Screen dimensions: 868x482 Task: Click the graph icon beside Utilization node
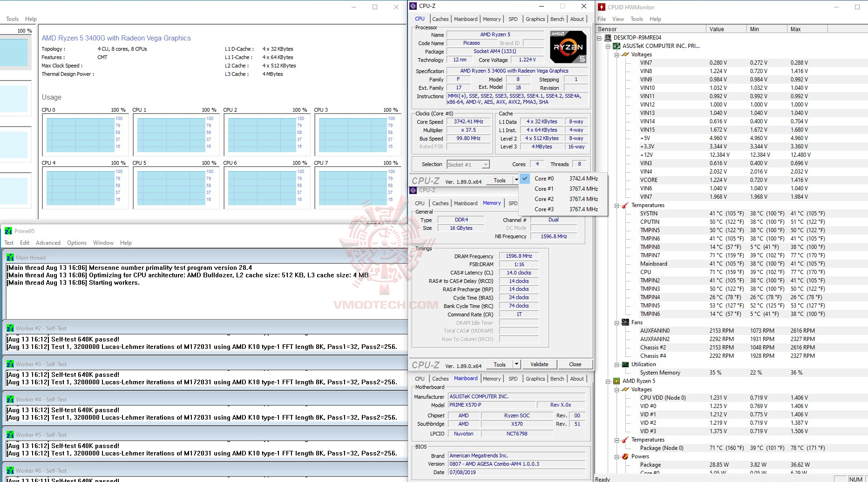click(625, 364)
